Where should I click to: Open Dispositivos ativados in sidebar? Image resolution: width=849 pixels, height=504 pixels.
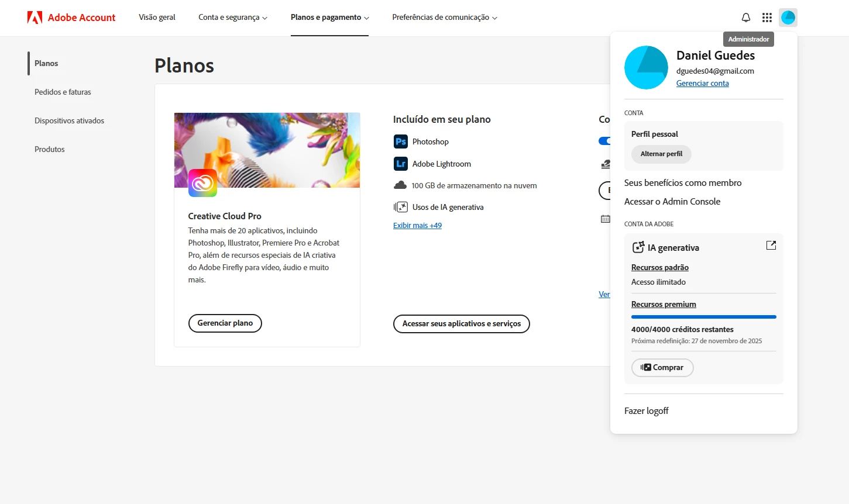click(x=69, y=120)
